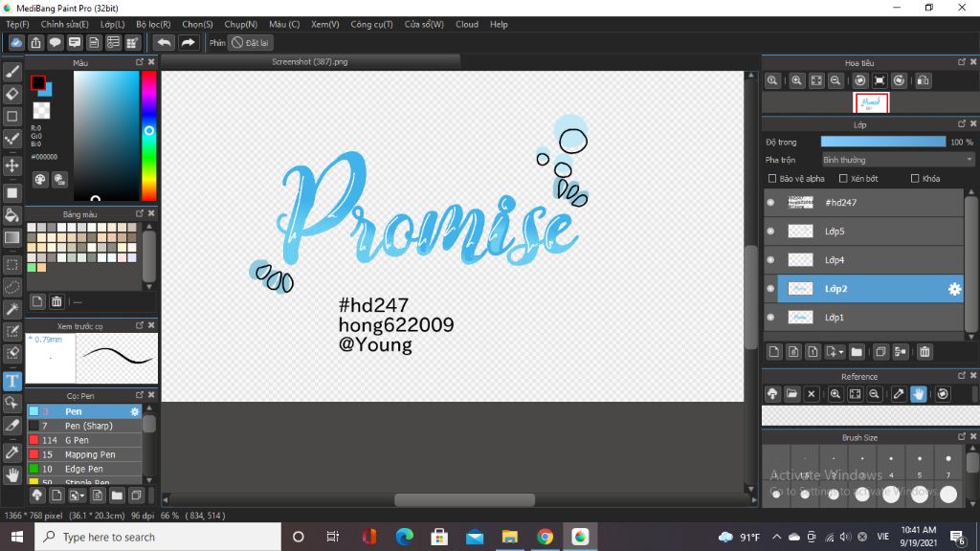980x551 pixels.
Task: Click the Đặt lại button
Action: [251, 42]
